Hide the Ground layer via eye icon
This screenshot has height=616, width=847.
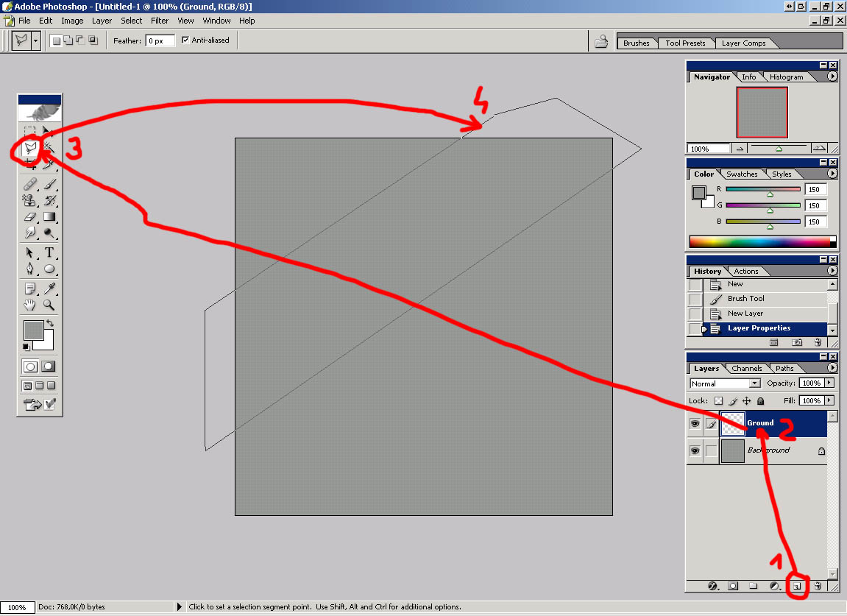[695, 424]
